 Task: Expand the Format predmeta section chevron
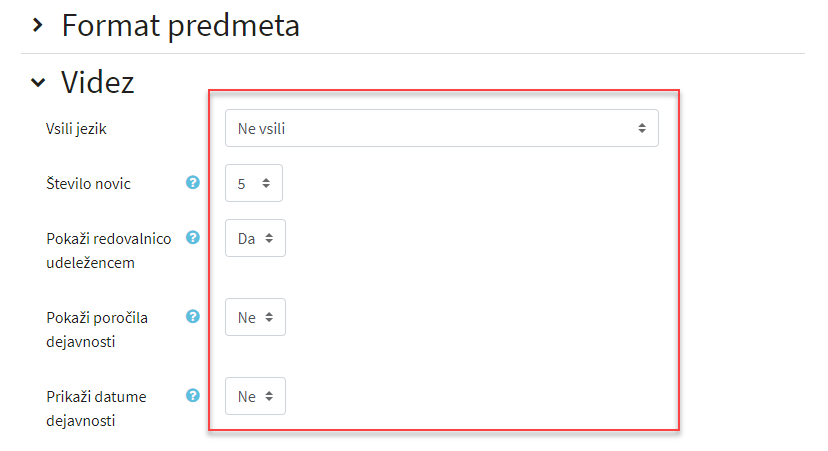37,25
